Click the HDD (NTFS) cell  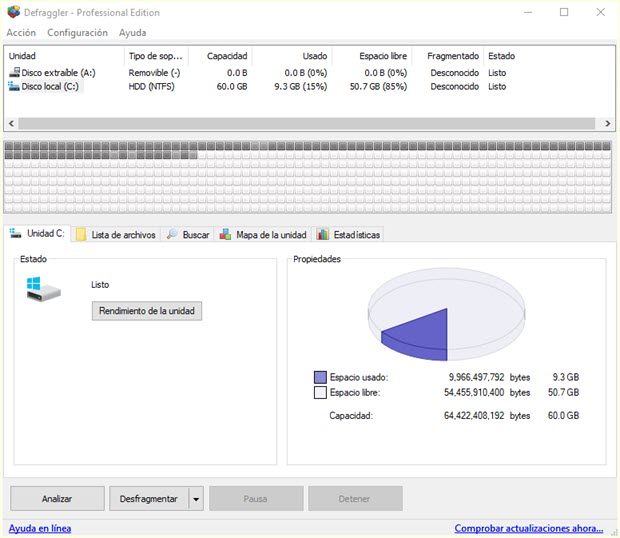[151, 86]
